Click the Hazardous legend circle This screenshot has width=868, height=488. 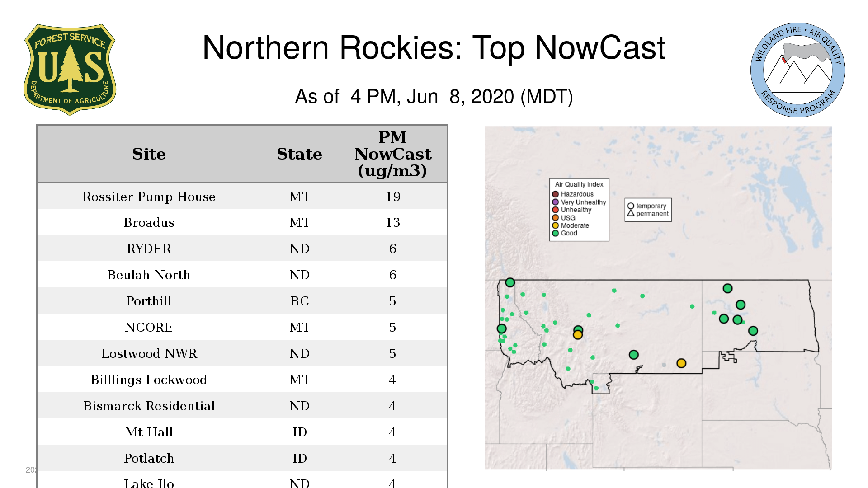point(555,194)
